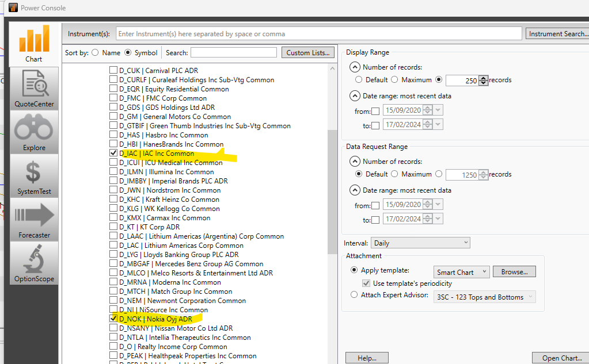589x364 pixels.
Task: Check D_KHC Kraft Heinz Co Common
Action: [113, 199]
